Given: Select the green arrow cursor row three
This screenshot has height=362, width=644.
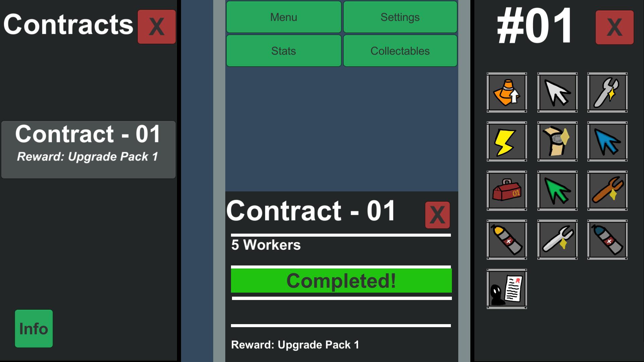Looking at the screenshot, I should [557, 190].
